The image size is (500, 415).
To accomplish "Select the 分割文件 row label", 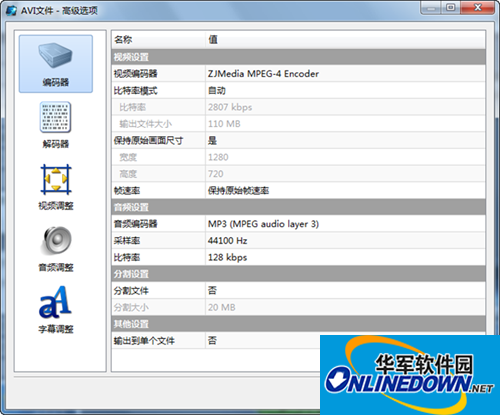I will coord(131,290).
